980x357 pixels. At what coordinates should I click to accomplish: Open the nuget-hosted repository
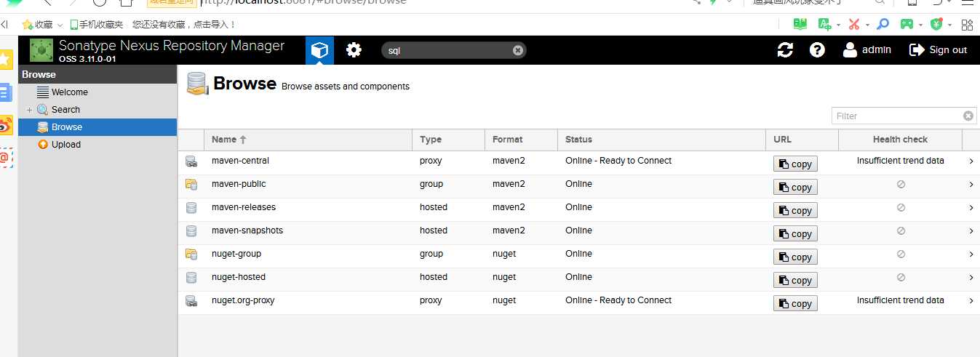(x=239, y=277)
